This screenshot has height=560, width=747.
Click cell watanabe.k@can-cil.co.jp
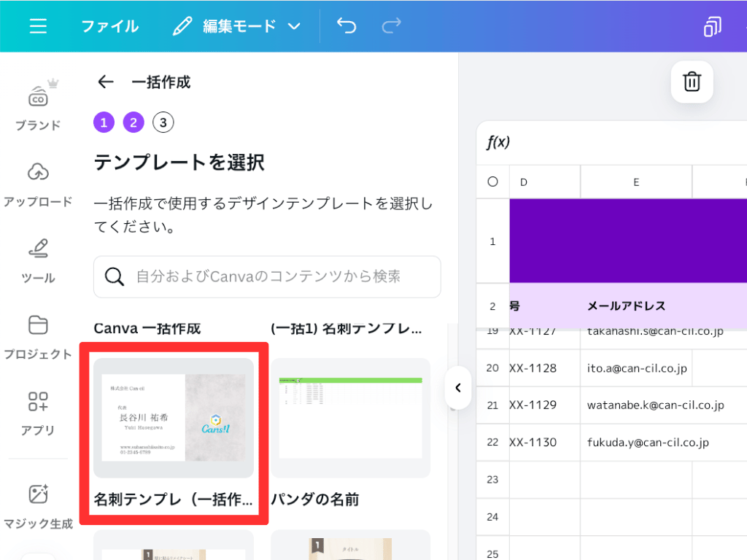pos(656,405)
